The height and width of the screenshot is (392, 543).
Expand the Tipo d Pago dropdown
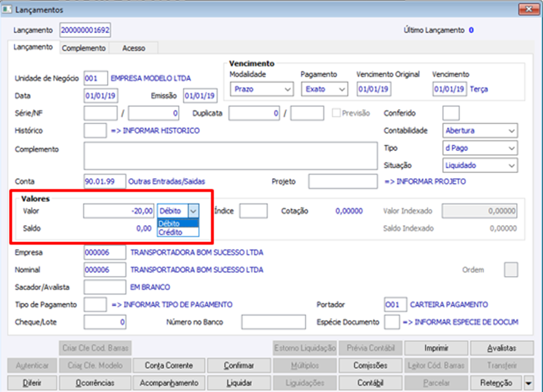click(480, 148)
